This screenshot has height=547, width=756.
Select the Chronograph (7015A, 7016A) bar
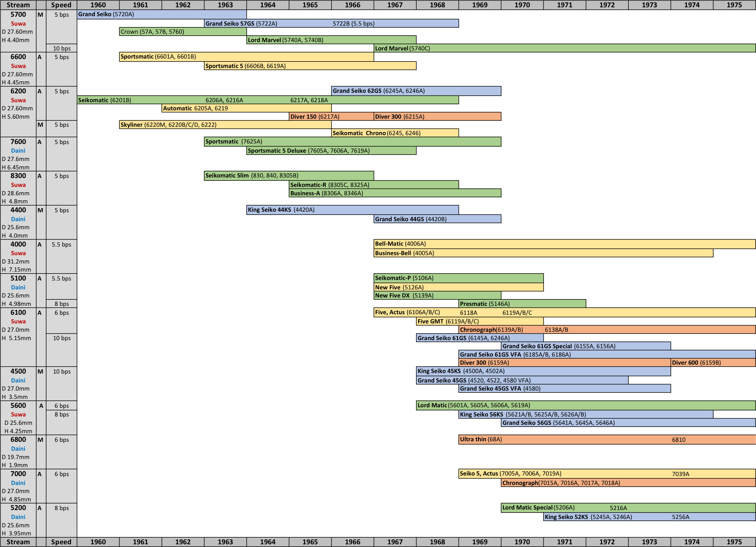pyautogui.click(x=628, y=483)
